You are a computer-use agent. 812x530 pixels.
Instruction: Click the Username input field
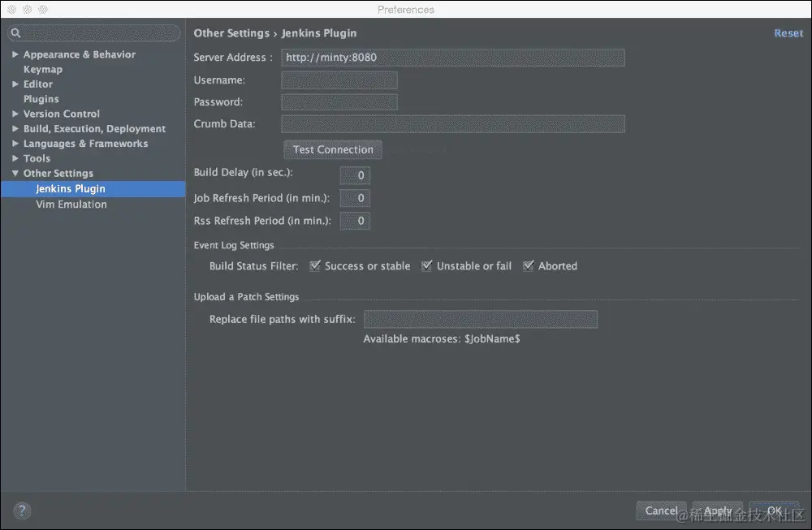coord(339,80)
